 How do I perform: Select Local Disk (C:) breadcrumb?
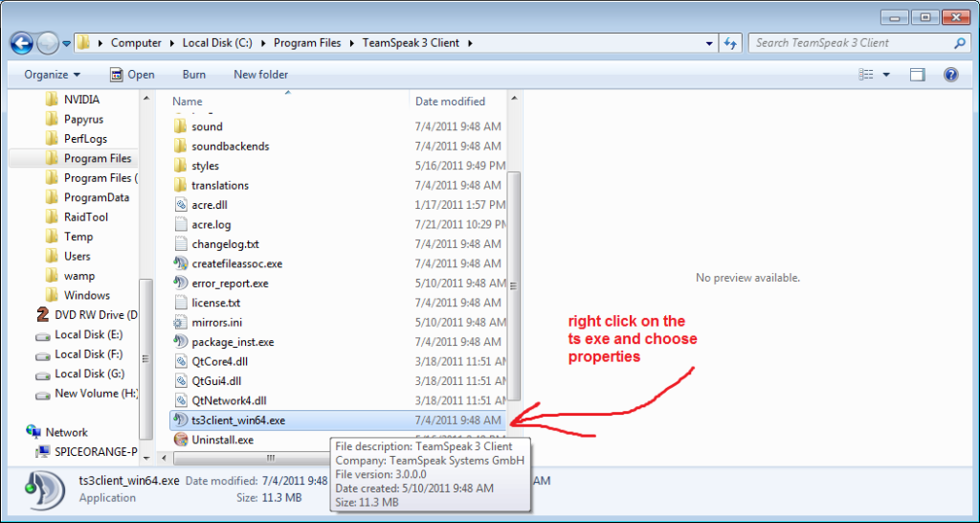pyautogui.click(x=217, y=43)
